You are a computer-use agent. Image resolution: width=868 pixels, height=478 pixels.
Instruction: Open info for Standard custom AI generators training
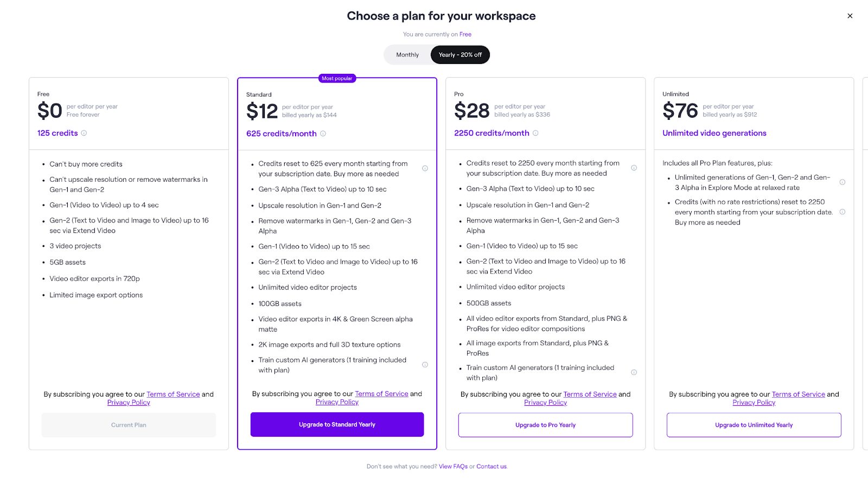pos(425,365)
